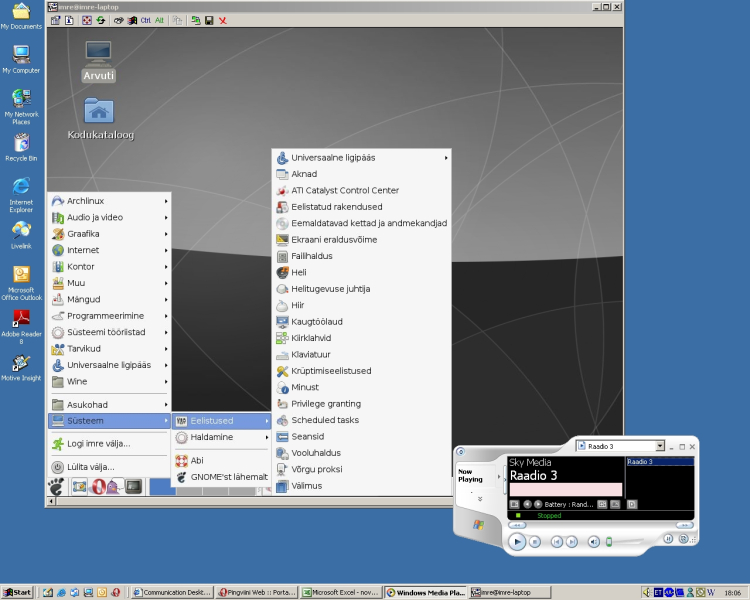
Task: Click the VNC save connection floppy icon
Action: coord(209,20)
